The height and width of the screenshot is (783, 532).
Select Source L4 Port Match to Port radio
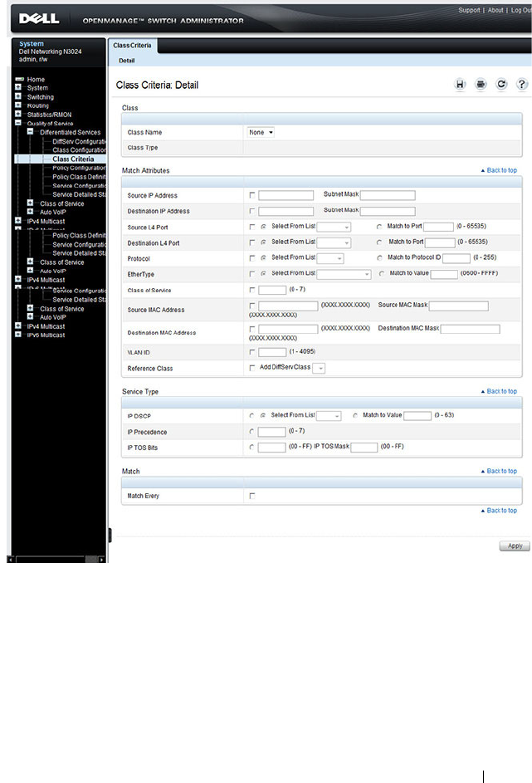[379, 228]
